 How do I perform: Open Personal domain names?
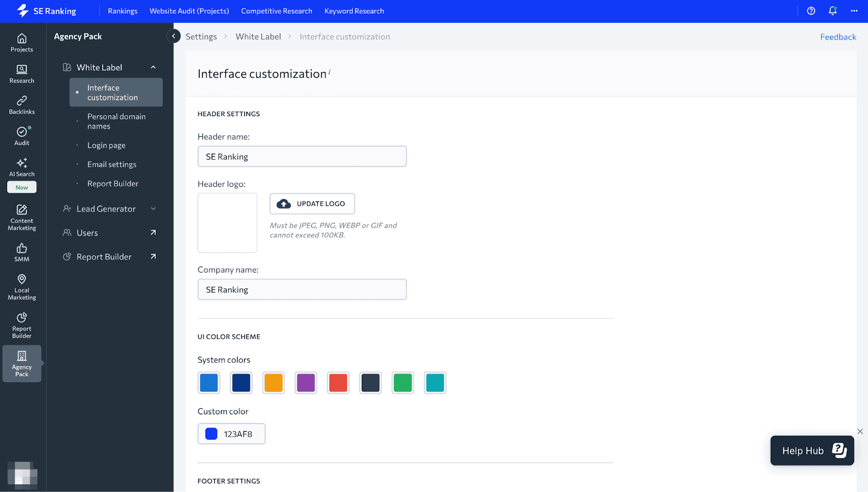(116, 121)
